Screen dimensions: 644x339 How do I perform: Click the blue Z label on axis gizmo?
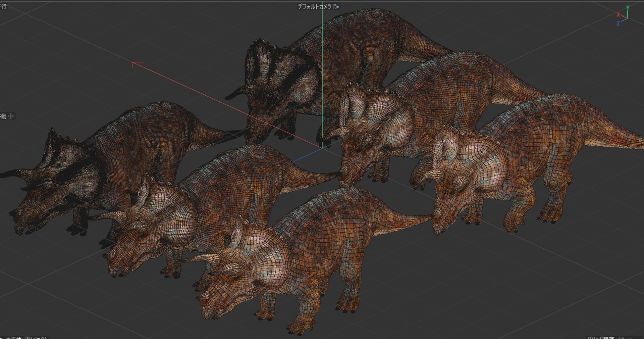point(618,23)
